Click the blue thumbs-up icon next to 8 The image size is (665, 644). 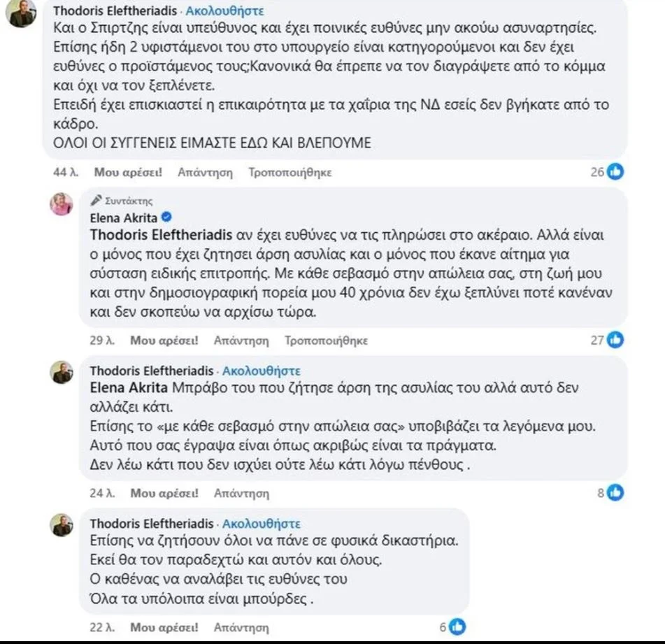[616, 493]
